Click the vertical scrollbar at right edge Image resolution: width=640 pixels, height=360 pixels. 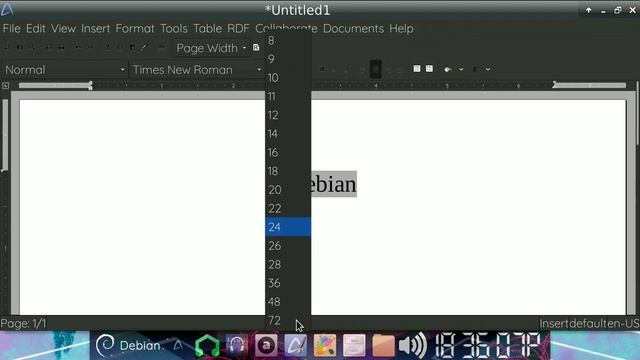tap(637, 113)
